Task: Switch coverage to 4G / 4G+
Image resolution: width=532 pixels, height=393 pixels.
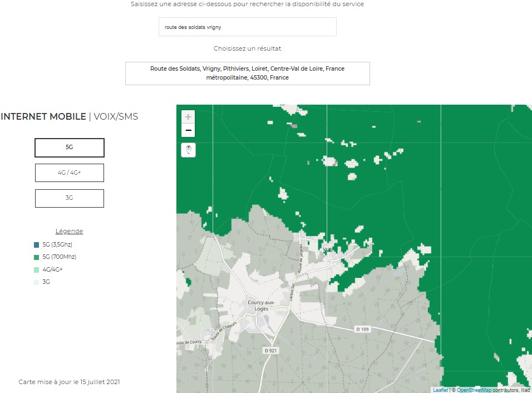Action: [70, 173]
